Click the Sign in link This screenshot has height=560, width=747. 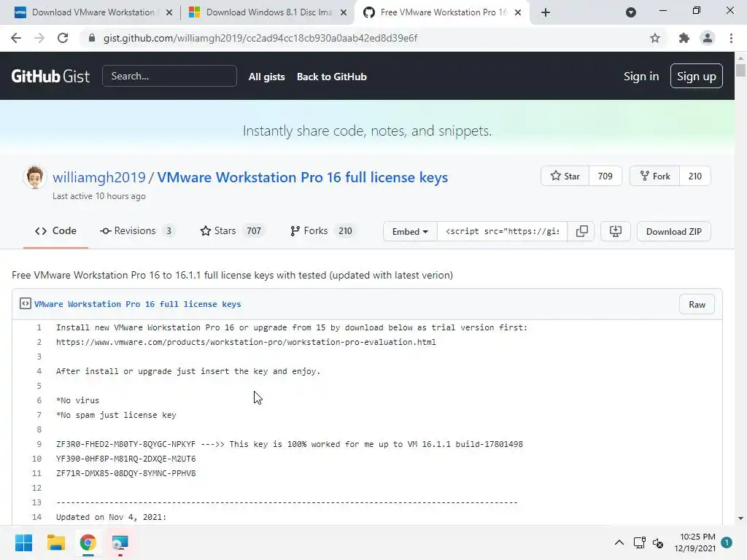point(641,76)
